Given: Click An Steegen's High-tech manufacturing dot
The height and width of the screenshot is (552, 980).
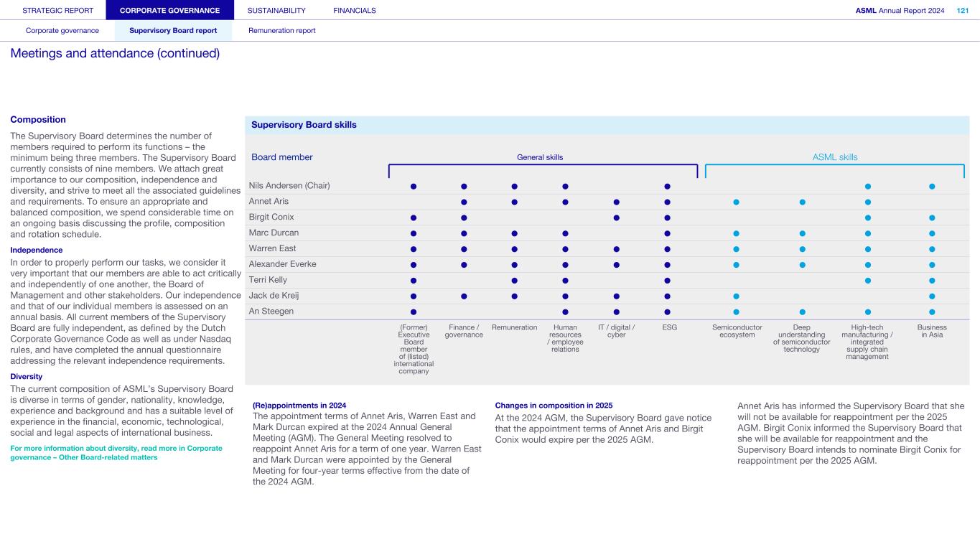Looking at the screenshot, I should point(867,312).
